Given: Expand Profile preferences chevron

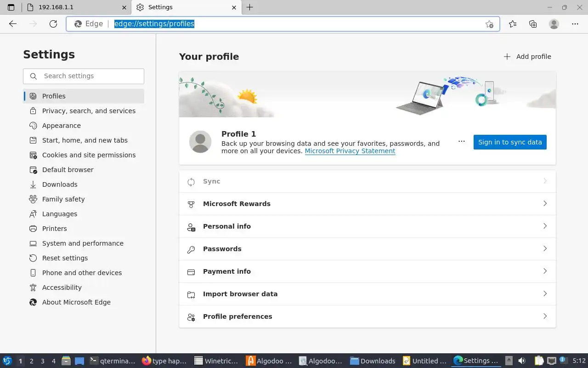Looking at the screenshot, I should pyautogui.click(x=545, y=316).
